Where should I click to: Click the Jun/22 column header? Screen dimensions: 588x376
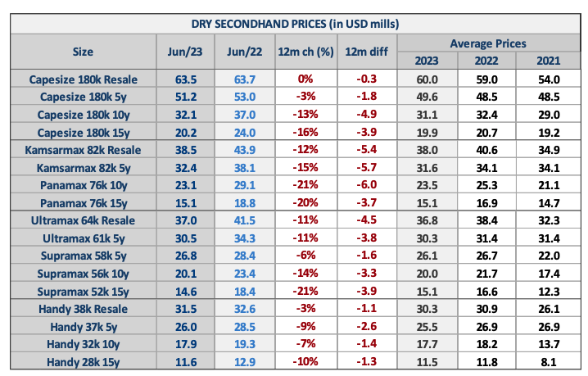click(242, 52)
